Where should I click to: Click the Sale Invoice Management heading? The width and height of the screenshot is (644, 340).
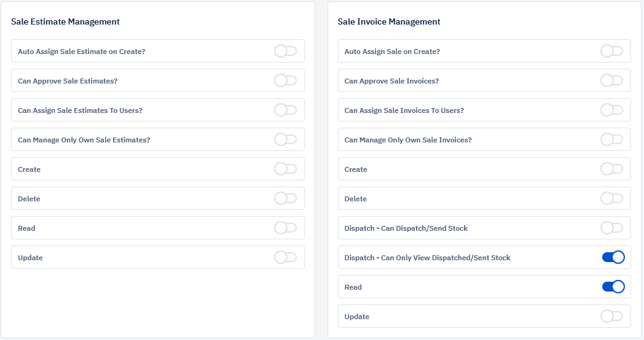[388, 21]
